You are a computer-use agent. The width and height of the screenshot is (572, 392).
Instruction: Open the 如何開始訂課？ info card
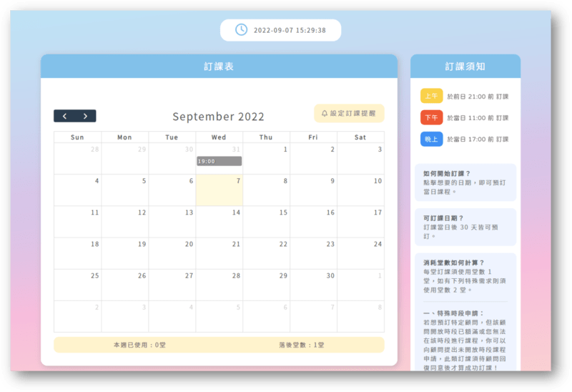coord(465,182)
